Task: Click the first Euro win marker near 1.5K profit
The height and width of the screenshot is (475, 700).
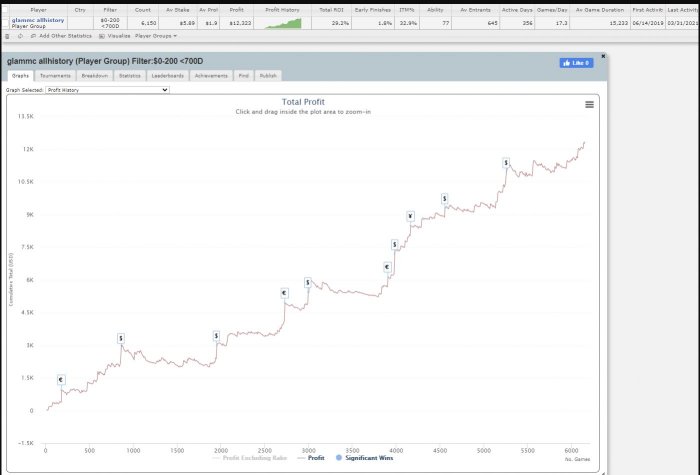Action: click(61, 380)
